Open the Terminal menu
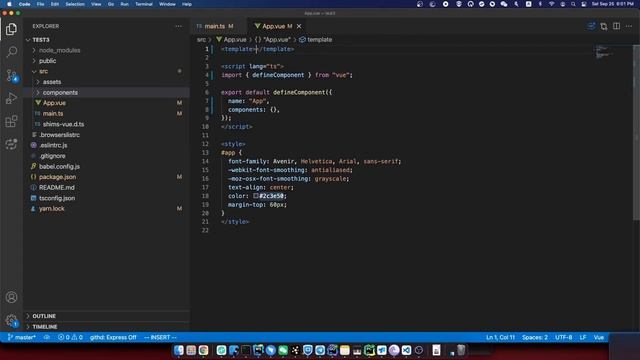 pos(144,4)
